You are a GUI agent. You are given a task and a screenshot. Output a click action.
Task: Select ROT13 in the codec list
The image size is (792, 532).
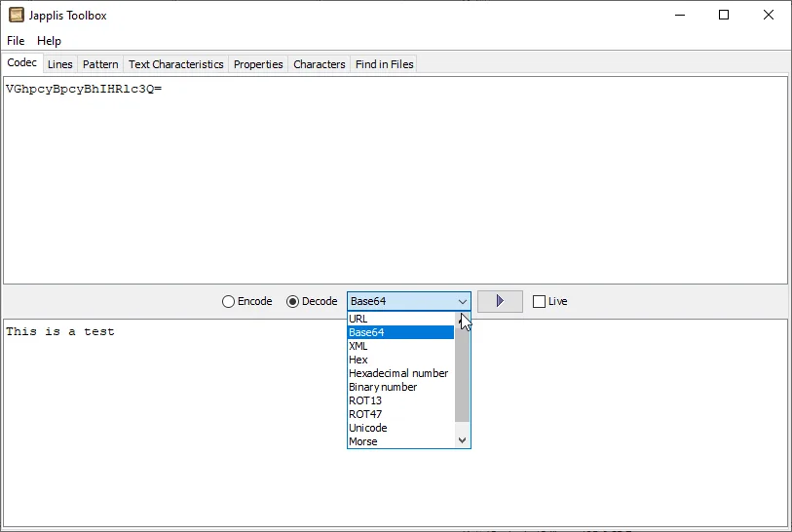(x=401, y=400)
